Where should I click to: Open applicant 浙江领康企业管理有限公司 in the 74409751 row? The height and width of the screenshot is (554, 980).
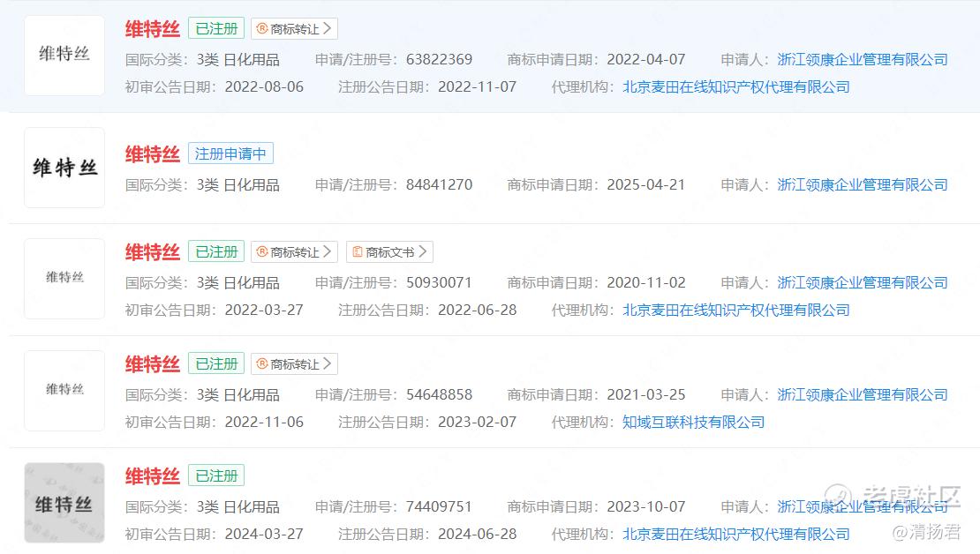[x=863, y=506]
